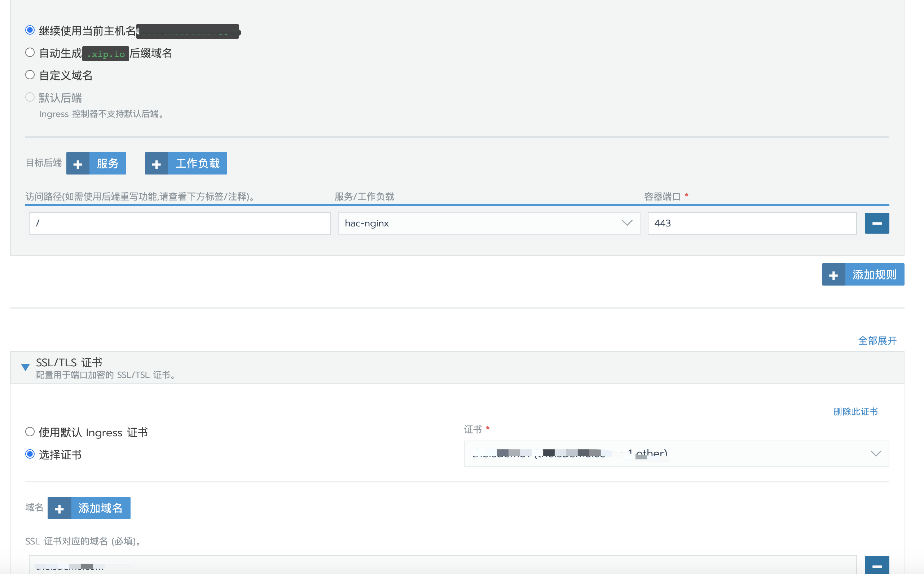Select 自动生成 .xip.io 后缀域名 radio
The height and width of the screenshot is (574, 924).
[x=30, y=52]
